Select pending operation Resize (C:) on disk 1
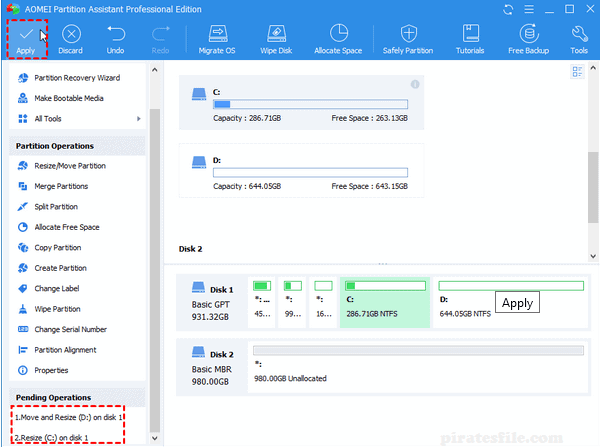 (52, 438)
